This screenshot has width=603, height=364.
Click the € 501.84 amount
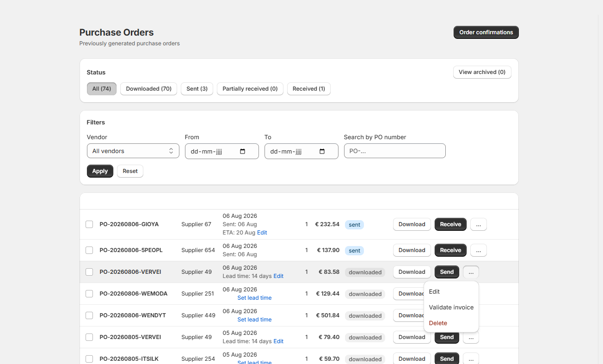tap(328, 315)
